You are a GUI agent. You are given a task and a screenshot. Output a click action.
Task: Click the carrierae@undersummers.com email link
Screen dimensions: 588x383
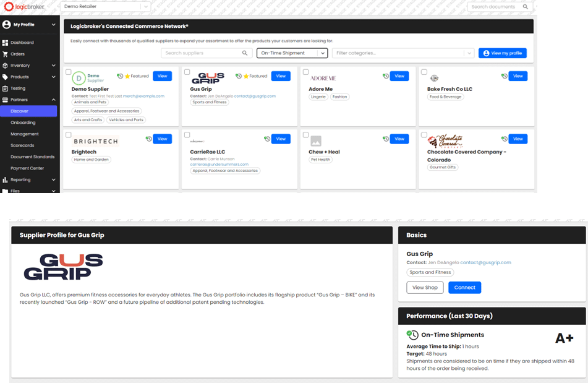pos(219,165)
